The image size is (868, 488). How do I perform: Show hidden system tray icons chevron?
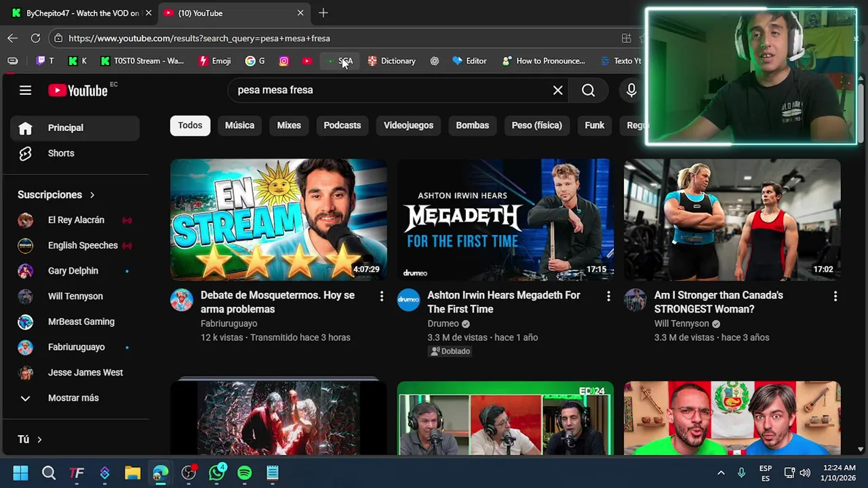[721, 472]
